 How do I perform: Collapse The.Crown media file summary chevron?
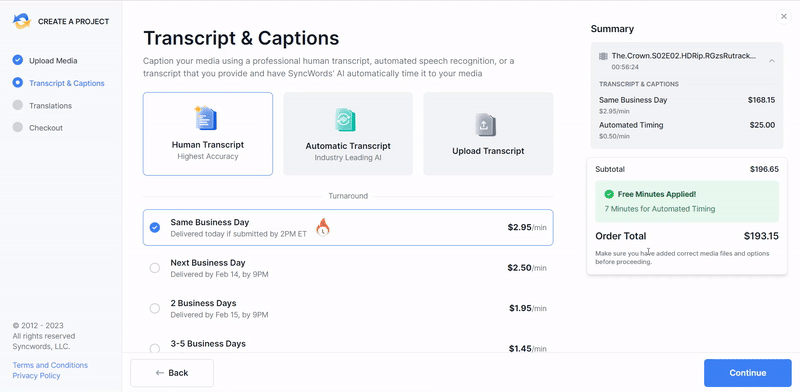(771, 61)
